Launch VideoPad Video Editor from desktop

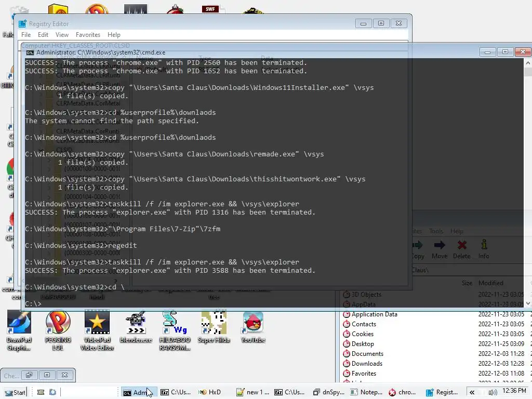(97, 330)
